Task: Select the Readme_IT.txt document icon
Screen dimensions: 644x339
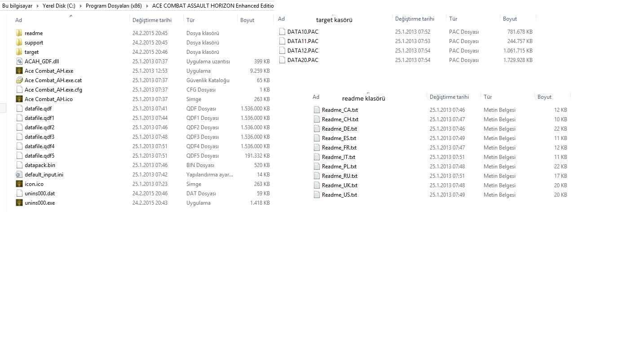Action: pyautogui.click(x=317, y=157)
